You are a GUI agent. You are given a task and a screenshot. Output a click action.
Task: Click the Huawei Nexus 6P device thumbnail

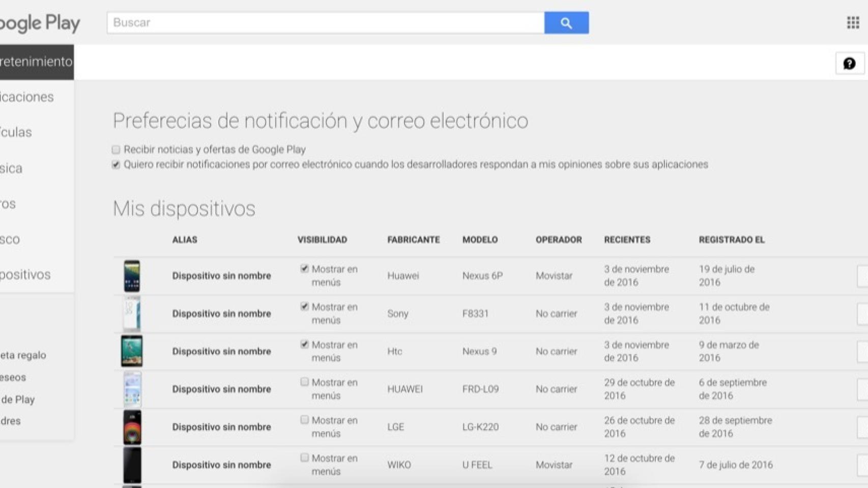pos(132,276)
